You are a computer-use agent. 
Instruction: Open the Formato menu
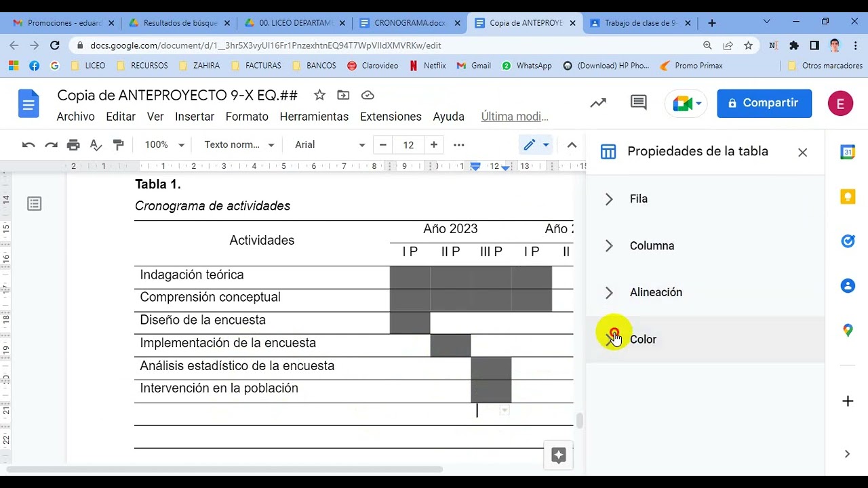tap(247, 117)
